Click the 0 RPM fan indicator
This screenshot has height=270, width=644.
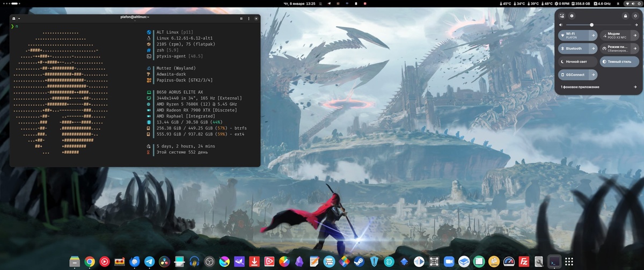pos(562,3)
